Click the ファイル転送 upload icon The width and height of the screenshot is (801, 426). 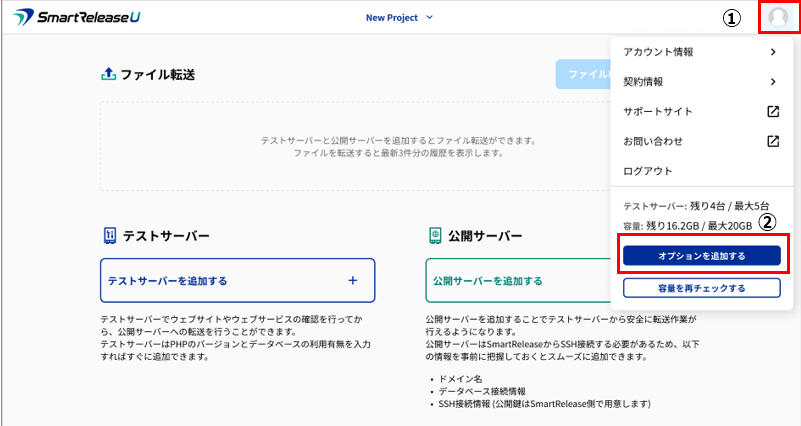click(x=108, y=75)
